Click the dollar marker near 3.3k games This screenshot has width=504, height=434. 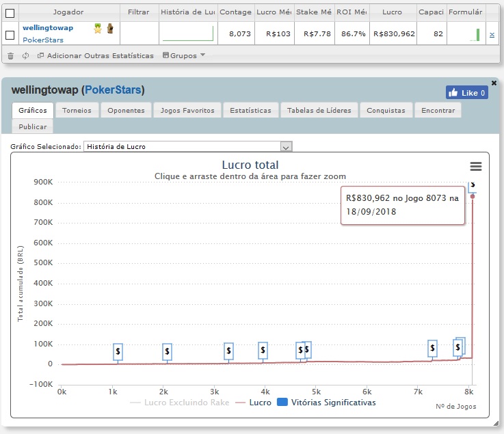(x=228, y=351)
